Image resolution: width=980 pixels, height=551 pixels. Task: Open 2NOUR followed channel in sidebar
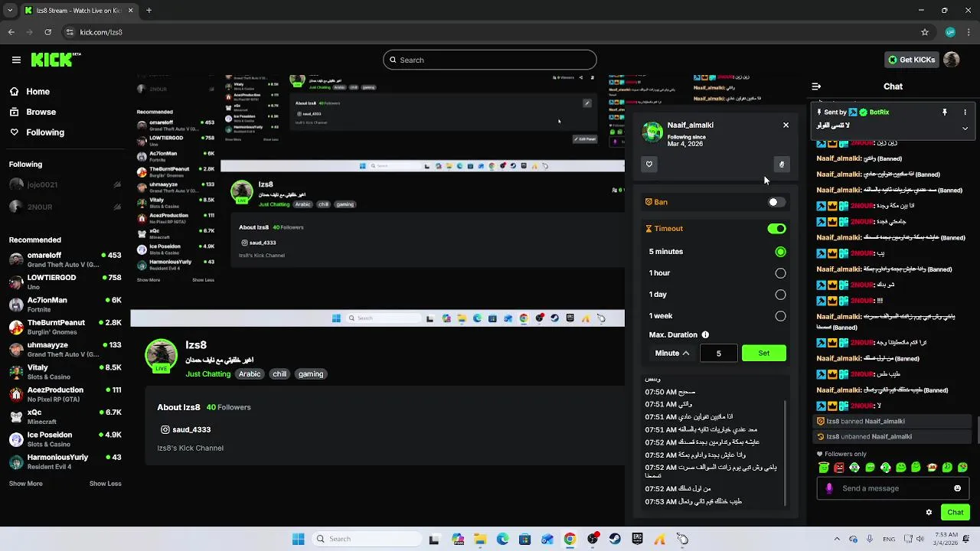(65, 207)
